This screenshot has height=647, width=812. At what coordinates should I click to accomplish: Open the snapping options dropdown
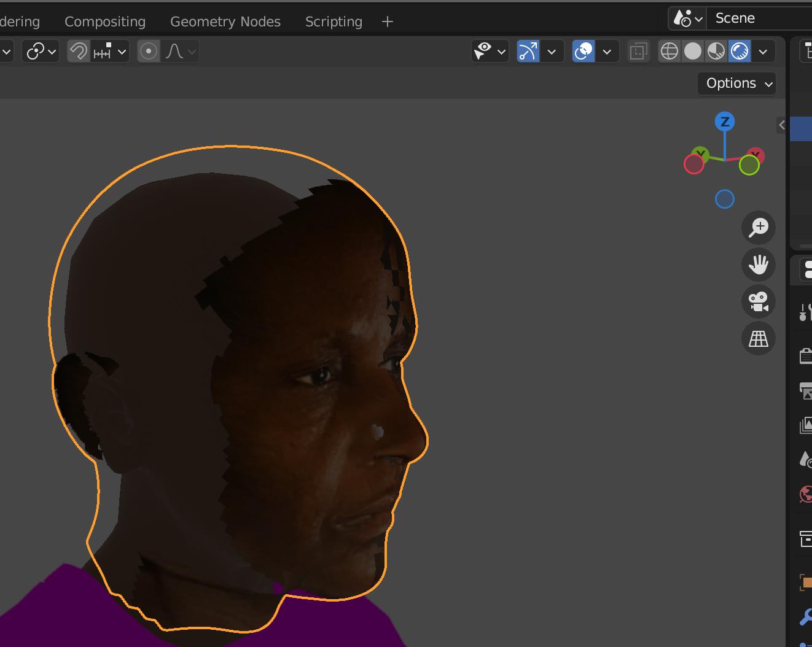click(x=109, y=52)
